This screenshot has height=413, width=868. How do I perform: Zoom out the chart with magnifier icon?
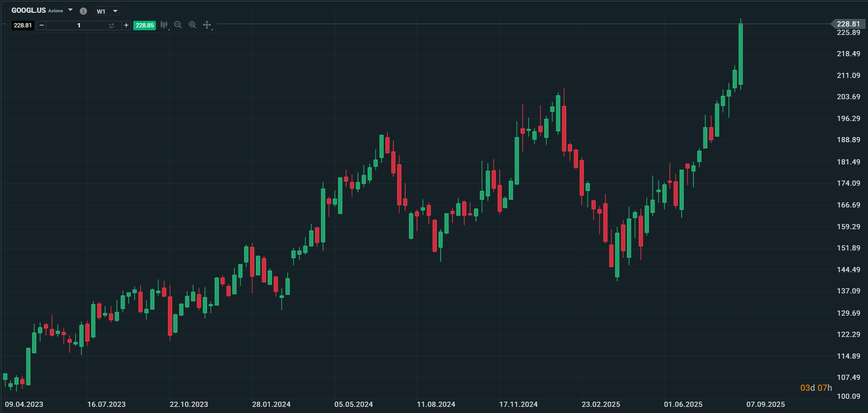[178, 25]
